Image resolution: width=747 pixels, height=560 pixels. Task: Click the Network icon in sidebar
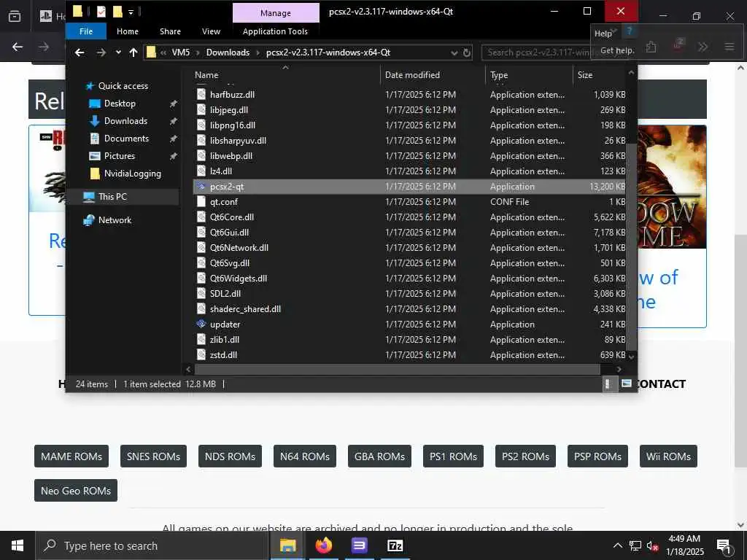(x=88, y=220)
